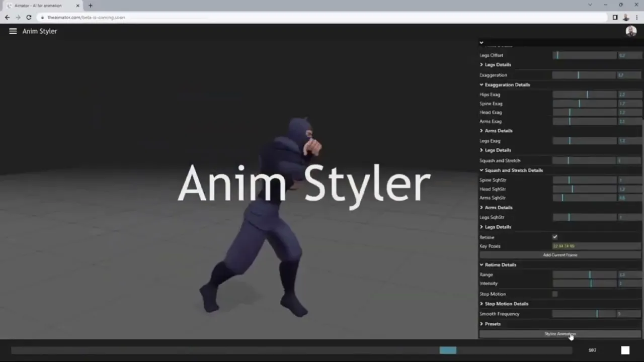644x362 pixels.
Task: Adjust the Retime Intensity slider
Action: (x=585, y=284)
